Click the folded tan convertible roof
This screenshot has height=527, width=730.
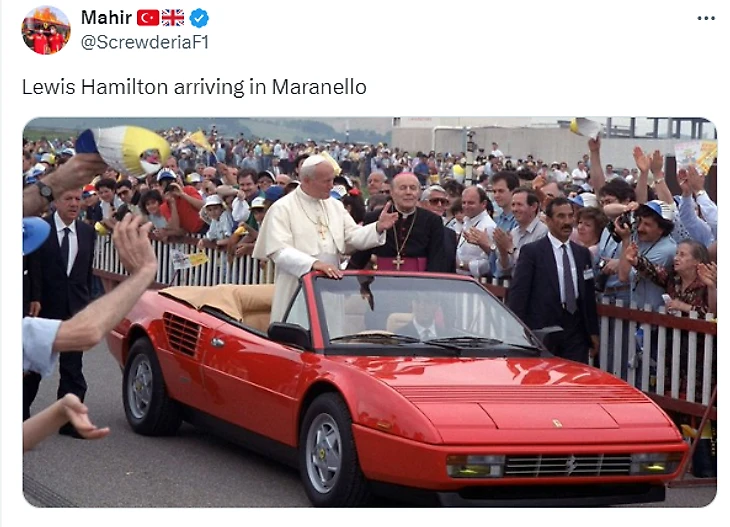(218, 300)
